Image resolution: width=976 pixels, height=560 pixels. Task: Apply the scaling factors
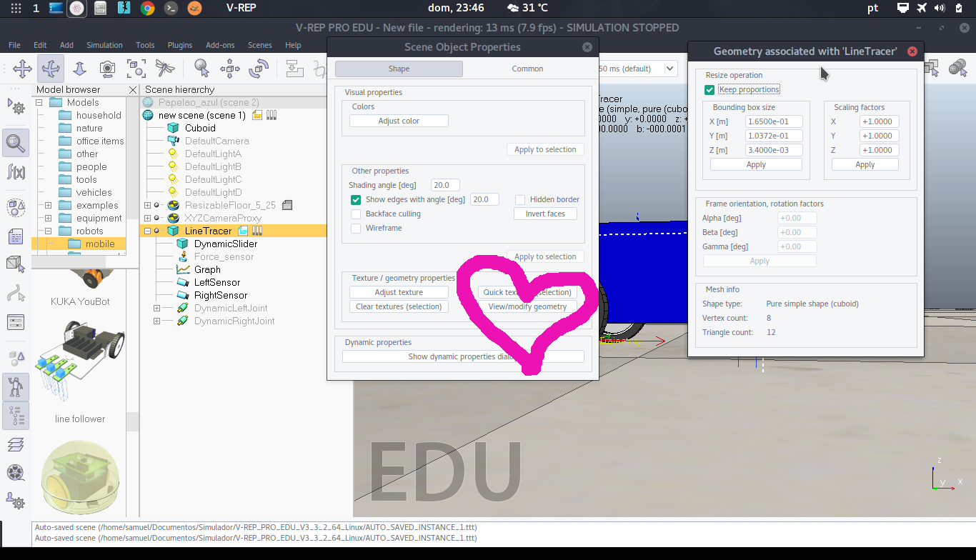[865, 164]
